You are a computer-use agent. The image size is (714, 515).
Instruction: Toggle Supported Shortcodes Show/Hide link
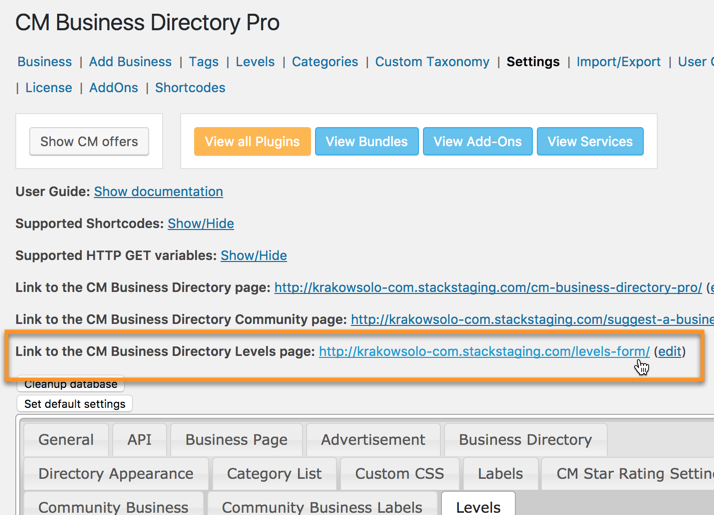pos(201,224)
